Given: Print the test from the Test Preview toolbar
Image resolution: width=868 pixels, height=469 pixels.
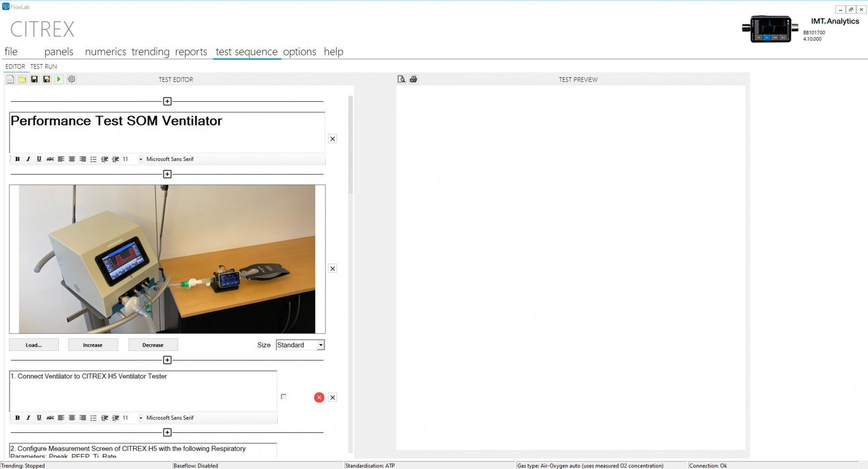Looking at the screenshot, I should (x=413, y=79).
